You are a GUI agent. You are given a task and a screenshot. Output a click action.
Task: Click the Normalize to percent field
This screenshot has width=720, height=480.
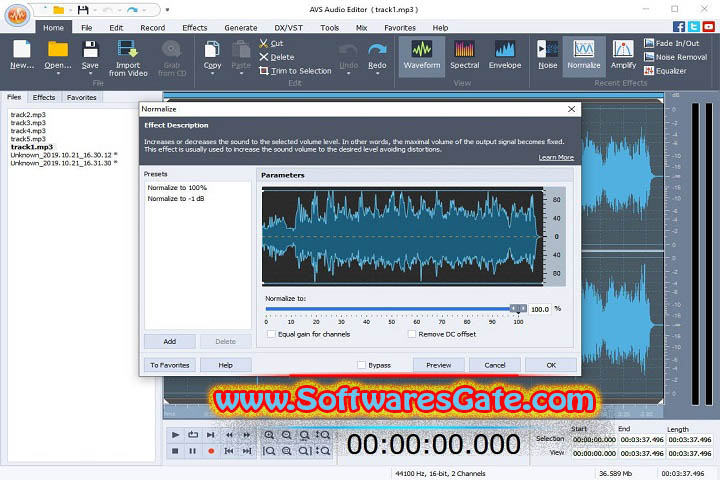click(540, 309)
